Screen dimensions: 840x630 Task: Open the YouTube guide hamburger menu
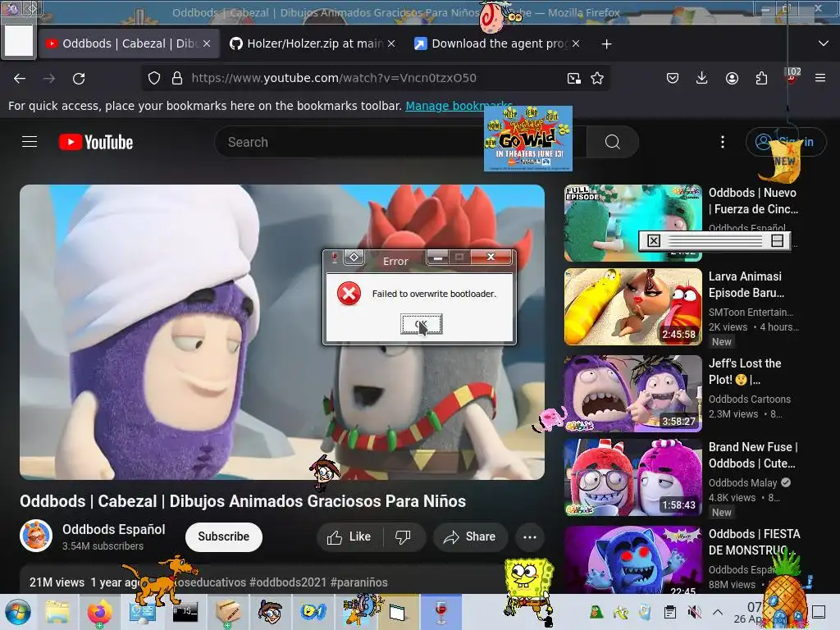pyautogui.click(x=30, y=142)
